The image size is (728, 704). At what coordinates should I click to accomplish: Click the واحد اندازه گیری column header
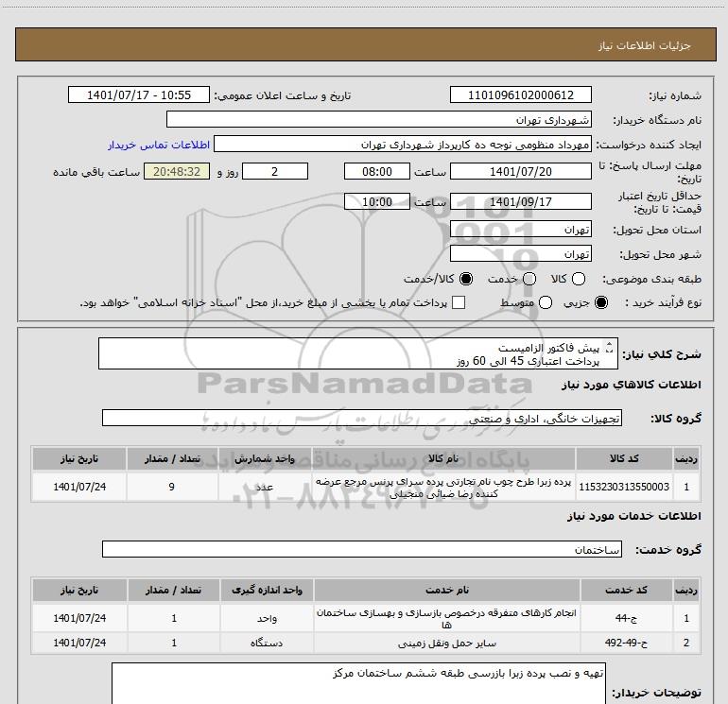click(267, 590)
